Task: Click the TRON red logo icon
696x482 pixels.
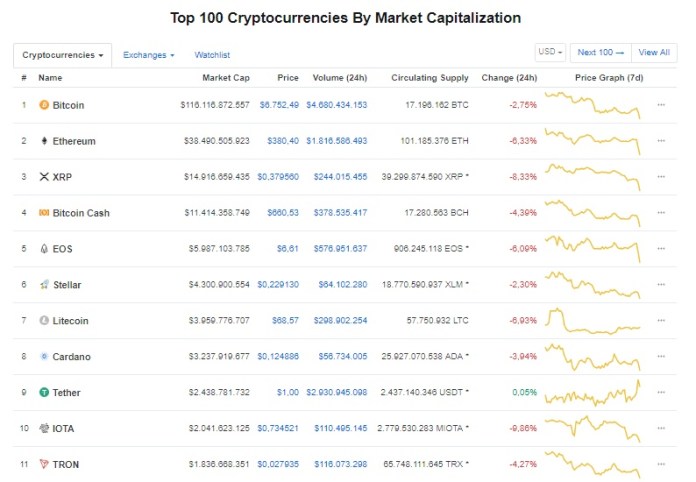Action: [44, 464]
